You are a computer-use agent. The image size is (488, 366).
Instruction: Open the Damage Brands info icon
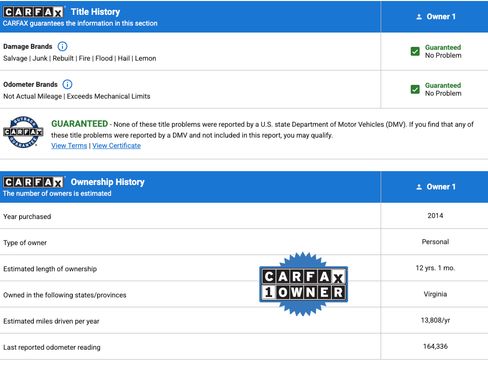coord(62,46)
